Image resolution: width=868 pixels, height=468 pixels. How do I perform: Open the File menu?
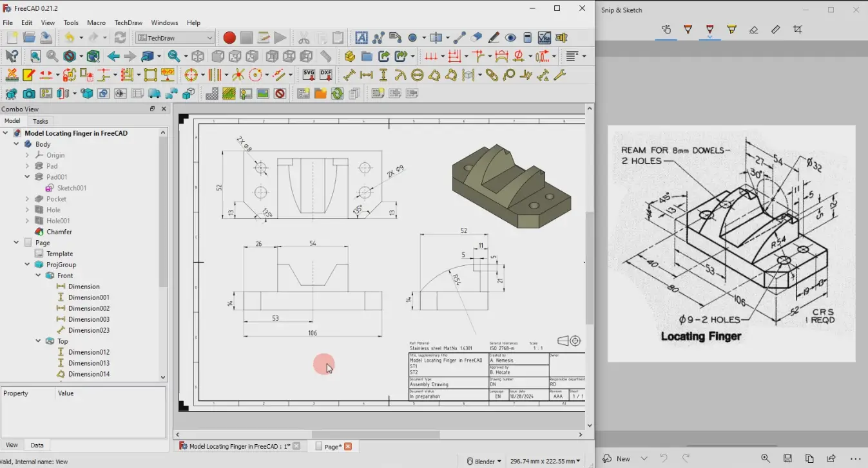tap(8, 23)
